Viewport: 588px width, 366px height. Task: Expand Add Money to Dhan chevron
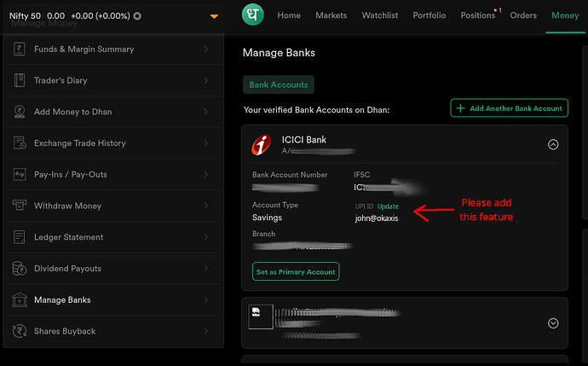pos(206,112)
